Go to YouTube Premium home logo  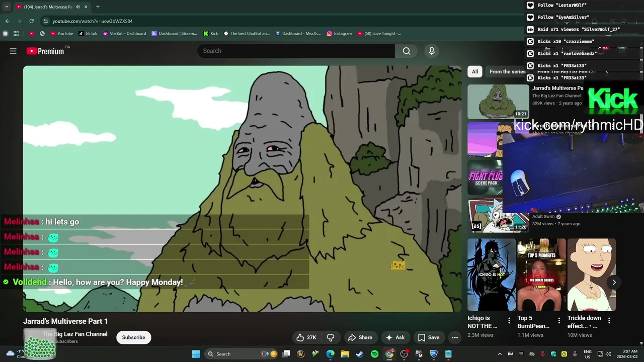tap(45, 51)
